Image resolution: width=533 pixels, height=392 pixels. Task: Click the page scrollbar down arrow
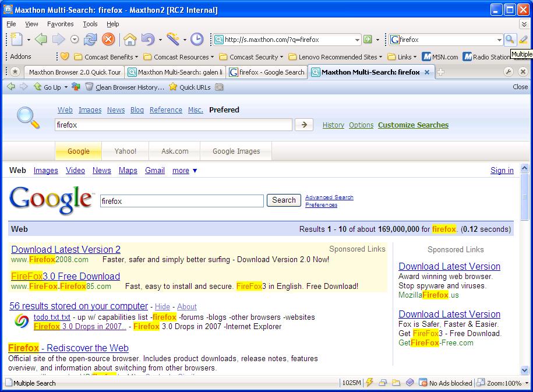click(x=524, y=370)
